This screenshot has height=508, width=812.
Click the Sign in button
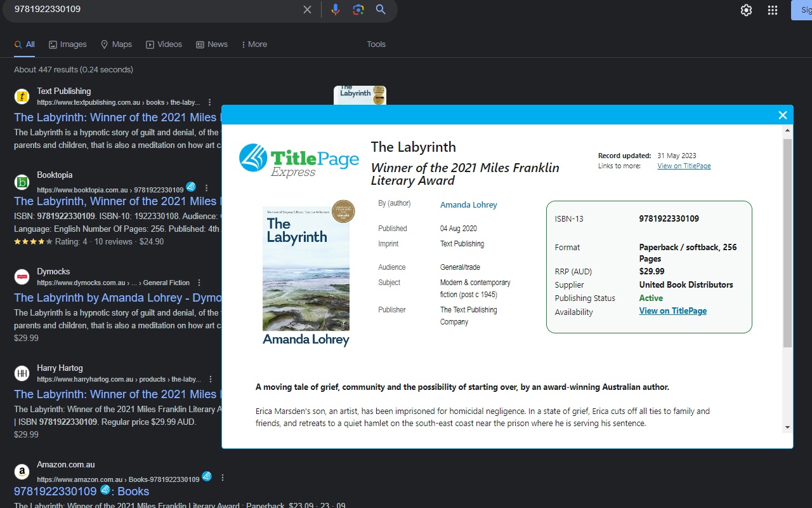pyautogui.click(x=802, y=10)
